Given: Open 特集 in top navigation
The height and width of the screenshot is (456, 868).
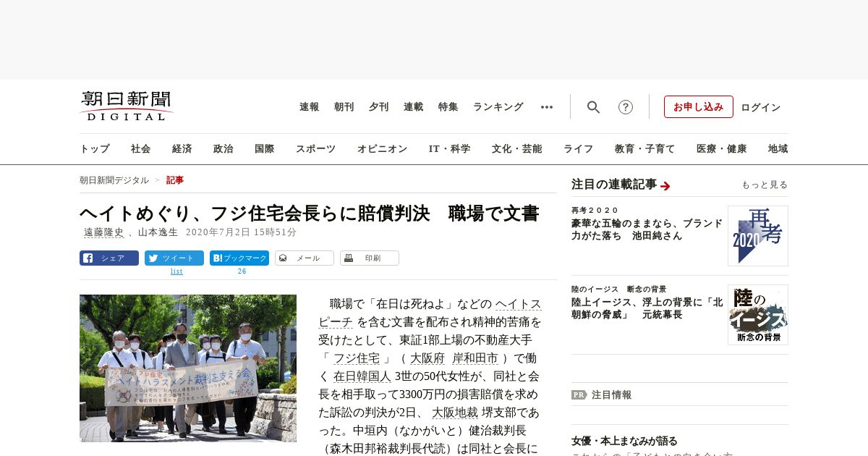Looking at the screenshot, I should click(448, 107).
